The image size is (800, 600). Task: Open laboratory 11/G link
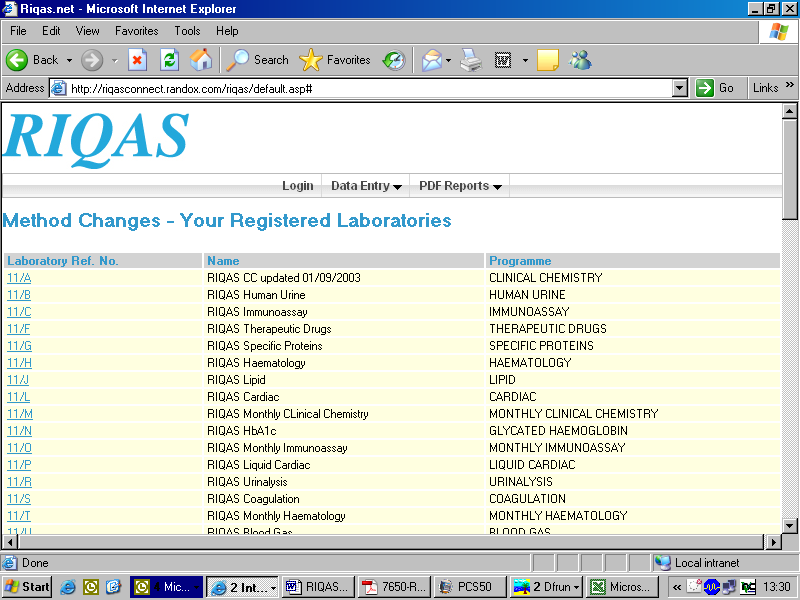point(19,346)
